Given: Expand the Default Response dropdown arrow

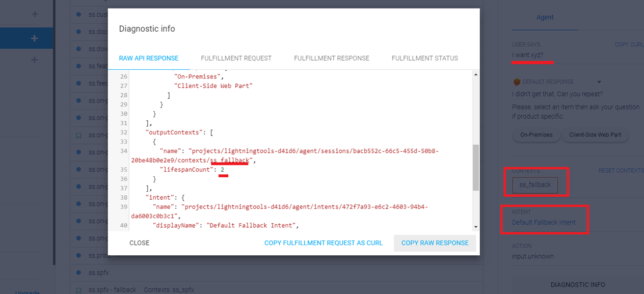Looking at the screenshot, I should point(599,82).
